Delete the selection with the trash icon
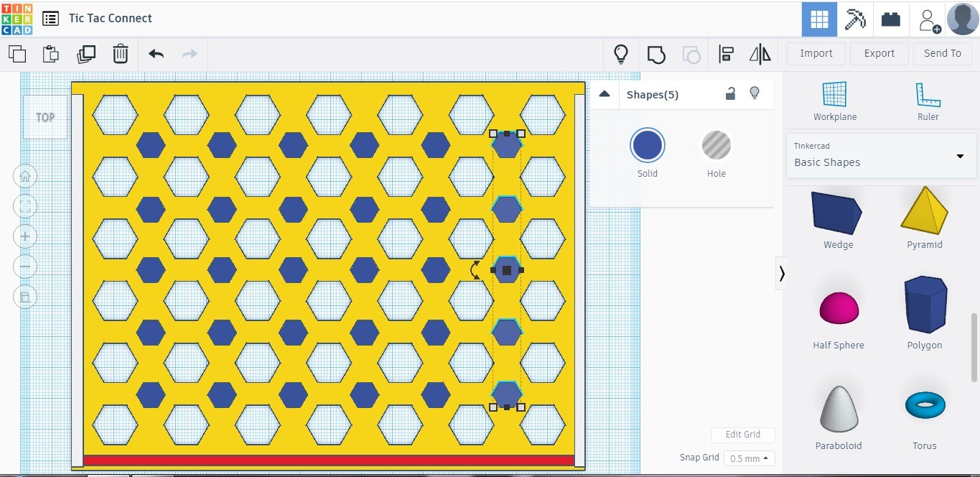This screenshot has height=477, width=980. pyautogui.click(x=121, y=54)
